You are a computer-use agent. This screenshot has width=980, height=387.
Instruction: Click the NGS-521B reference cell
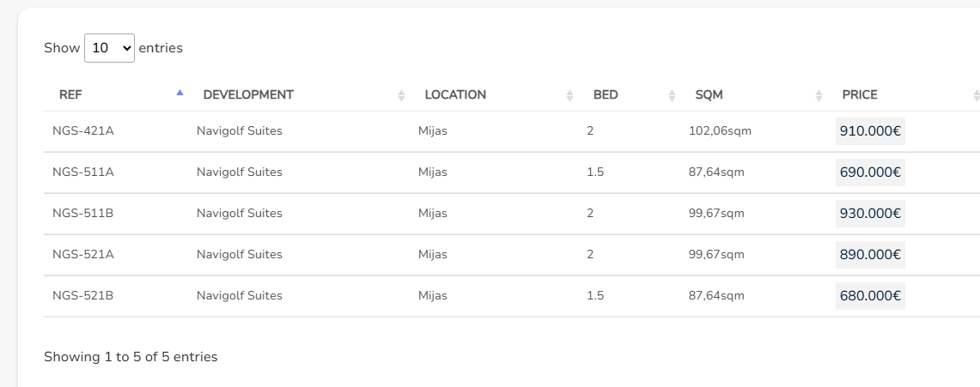(x=83, y=296)
